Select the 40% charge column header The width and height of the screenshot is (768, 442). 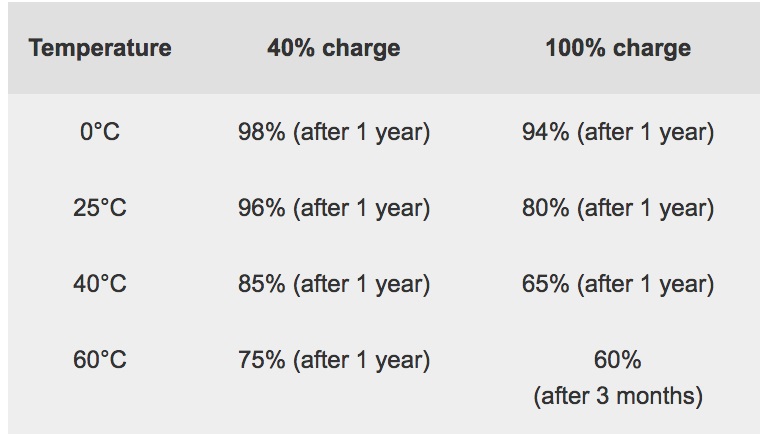tap(333, 48)
